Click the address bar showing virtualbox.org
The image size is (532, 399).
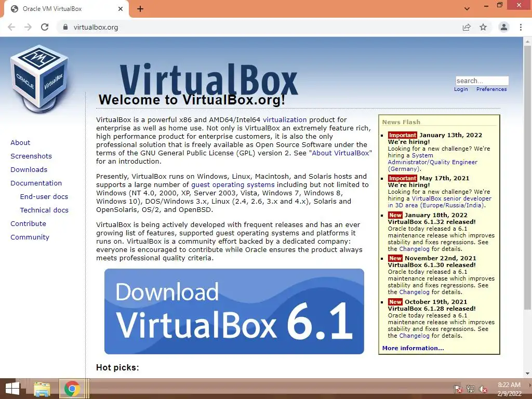[x=261, y=27]
